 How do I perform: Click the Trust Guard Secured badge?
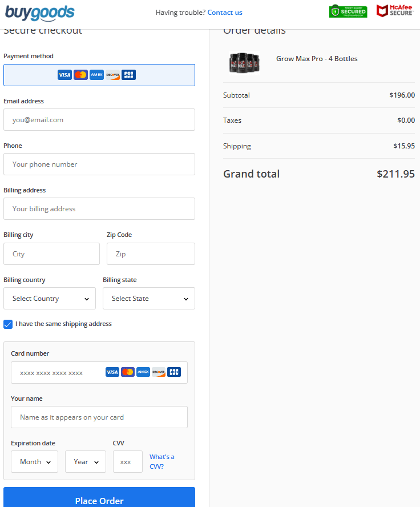[348, 10]
